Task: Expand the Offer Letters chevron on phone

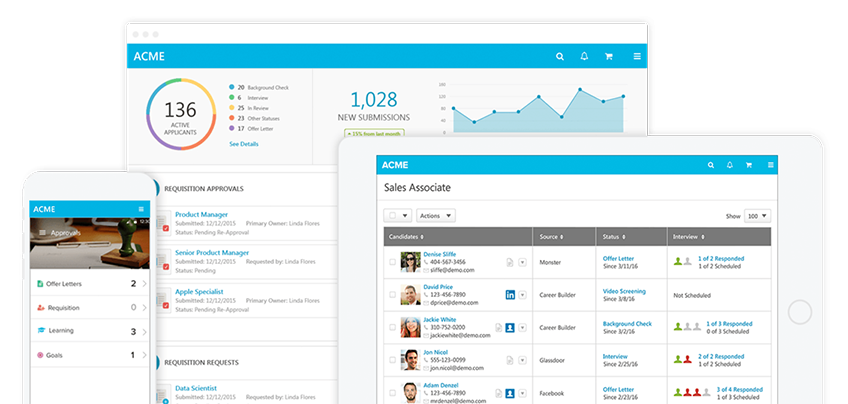Action: pos(144,283)
